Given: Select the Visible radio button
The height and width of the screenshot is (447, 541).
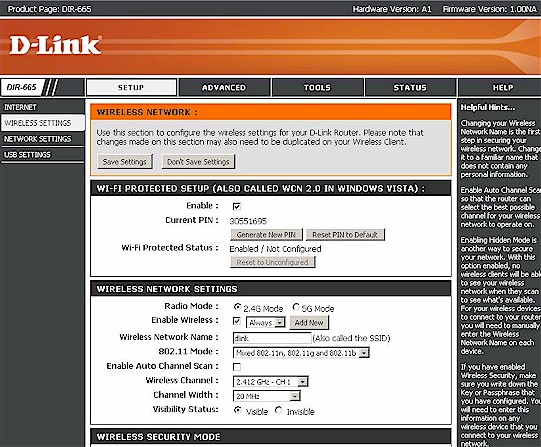Looking at the screenshot, I should (237, 410).
